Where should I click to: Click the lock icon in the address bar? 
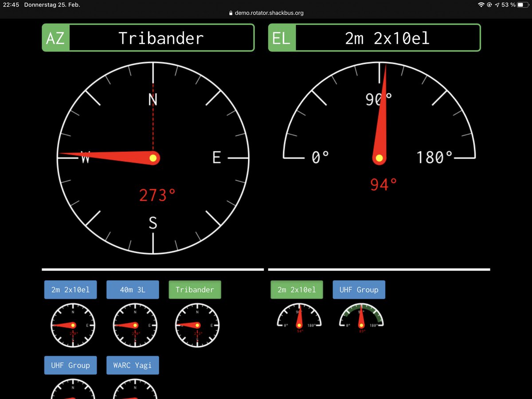click(x=231, y=13)
